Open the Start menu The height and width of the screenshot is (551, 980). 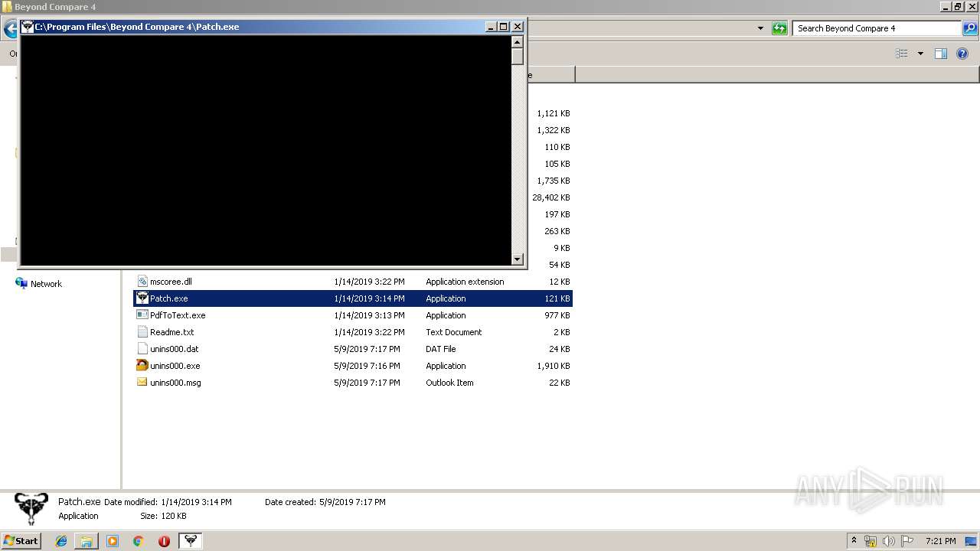pos(21,541)
